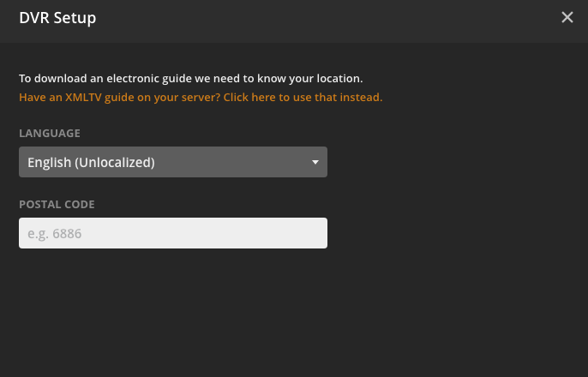
Task: Click the small caret in language selector
Action: [x=315, y=162]
